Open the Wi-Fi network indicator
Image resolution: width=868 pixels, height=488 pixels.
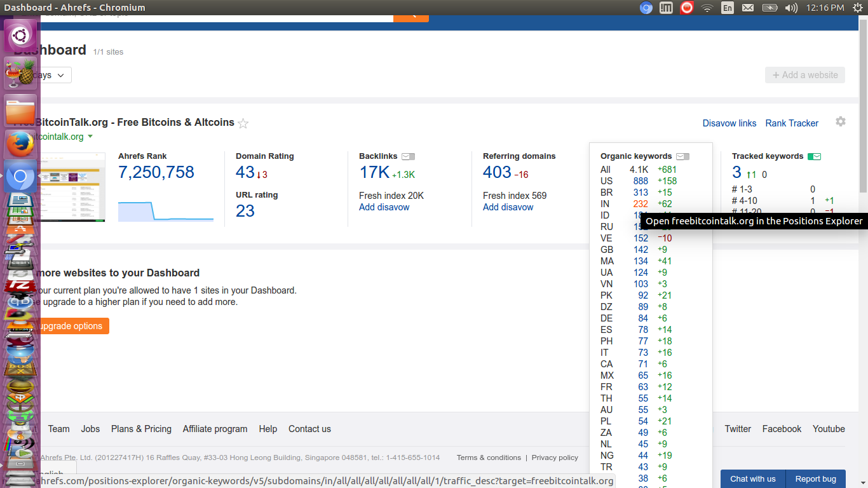click(707, 8)
